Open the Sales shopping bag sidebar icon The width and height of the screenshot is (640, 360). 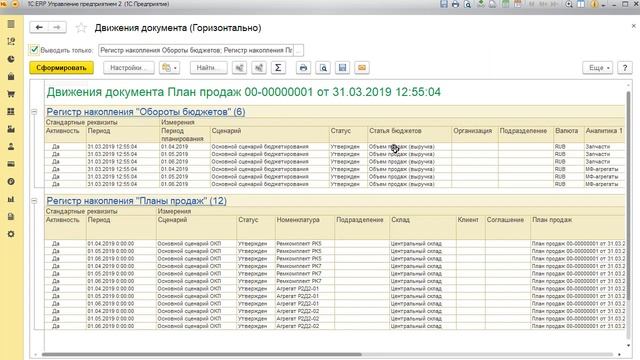point(11,77)
